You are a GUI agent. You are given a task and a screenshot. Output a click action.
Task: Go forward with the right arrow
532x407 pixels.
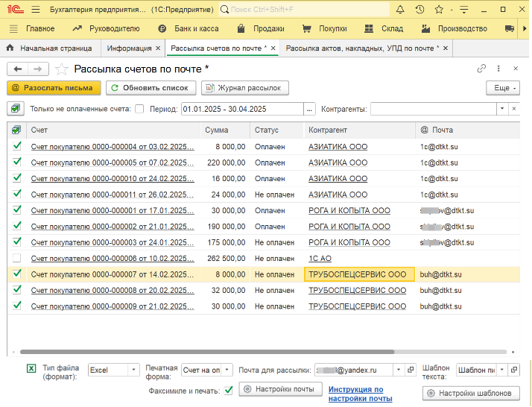38,69
